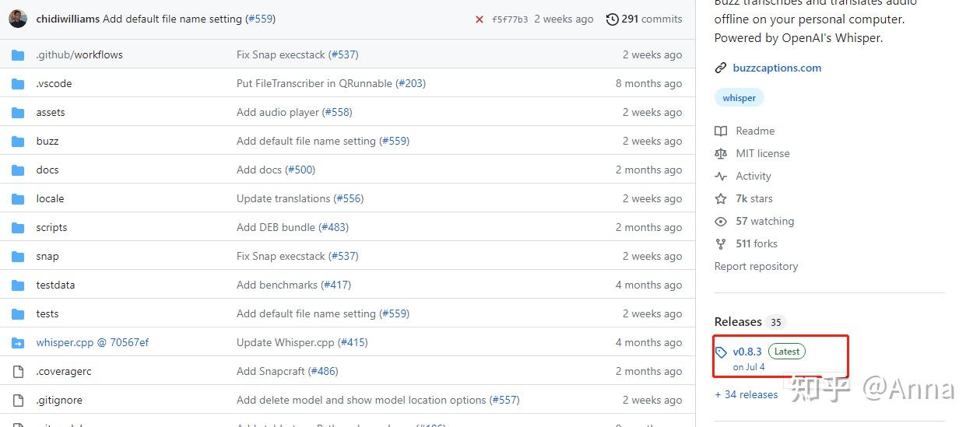Click the Readme book icon
Image resolution: width=980 pixels, height=427 pixels.
721,131
